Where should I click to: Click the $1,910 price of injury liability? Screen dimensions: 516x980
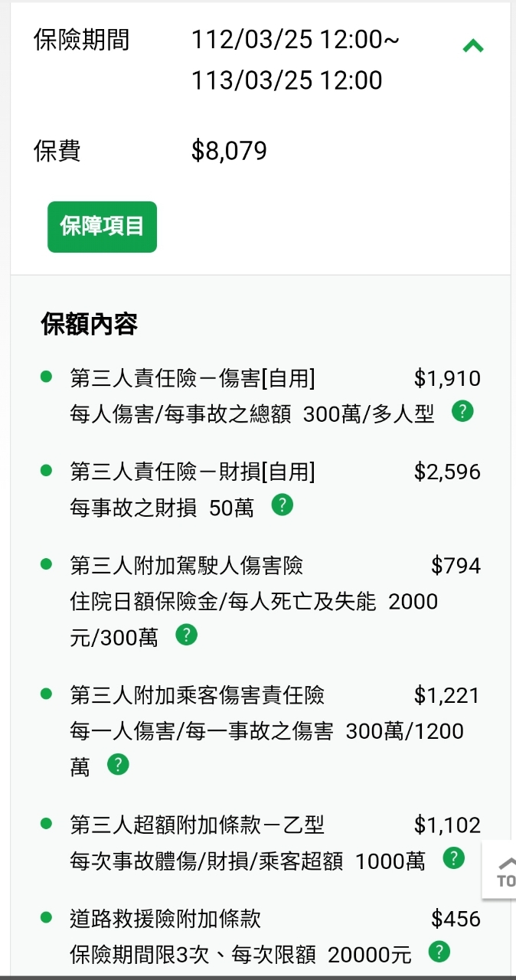click(447, 378)
